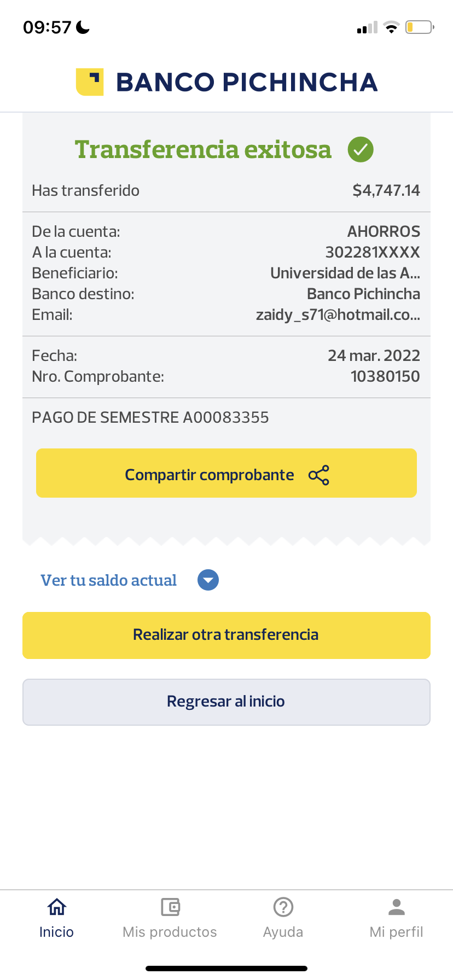Tap the Ayuda question mark icon
The height and width of the screenshot is (980, 453).
283,907
